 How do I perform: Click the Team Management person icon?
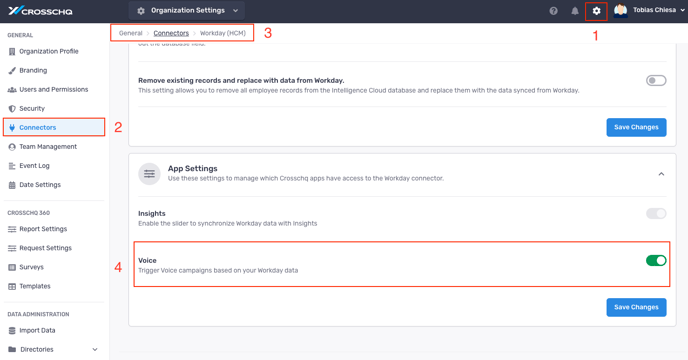[12, 147]
